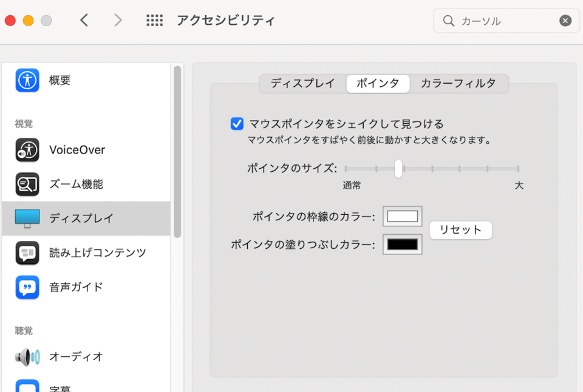Click the 大 label under the slider
The height and width of the screenshot is (392, 583).
click(x=519, y=186)
